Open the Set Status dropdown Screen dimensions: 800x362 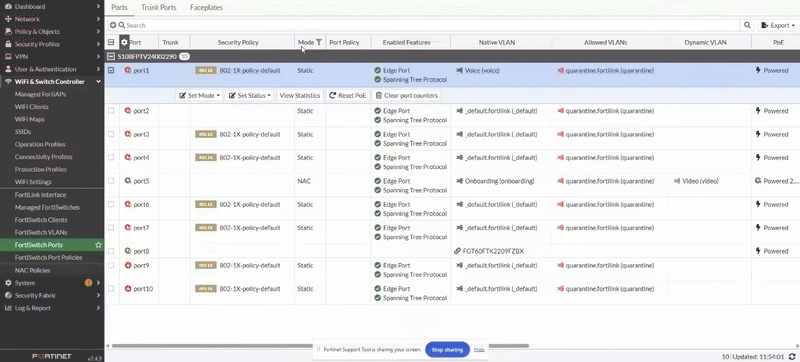click(x=249, y=95)
